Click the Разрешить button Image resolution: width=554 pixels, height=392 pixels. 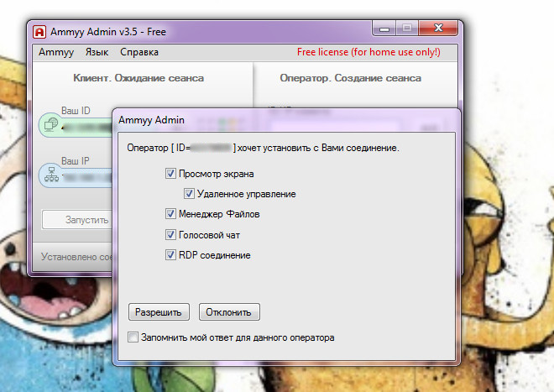(159, 312)
